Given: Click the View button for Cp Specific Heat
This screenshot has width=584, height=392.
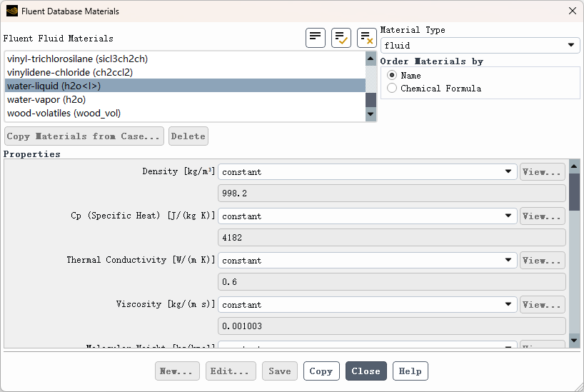Looking at the screenshot, I should 543,216.
